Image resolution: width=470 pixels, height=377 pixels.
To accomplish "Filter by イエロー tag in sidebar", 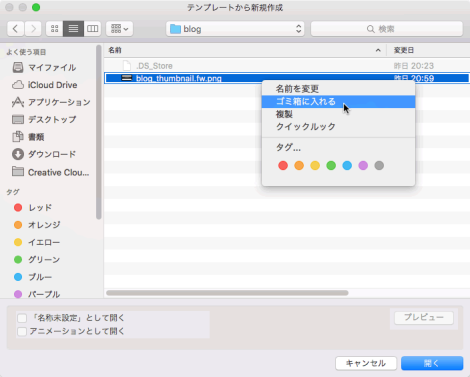I will 37,242.
